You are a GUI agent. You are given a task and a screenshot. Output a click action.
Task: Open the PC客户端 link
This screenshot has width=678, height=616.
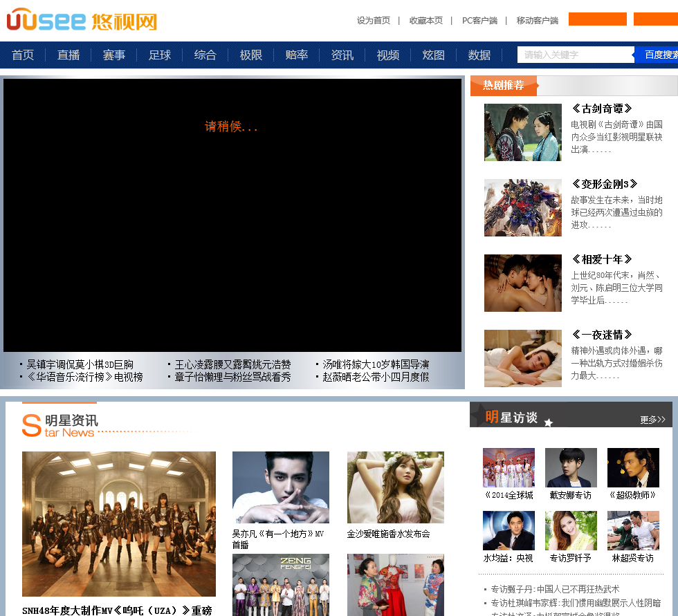tap(479, 20)
